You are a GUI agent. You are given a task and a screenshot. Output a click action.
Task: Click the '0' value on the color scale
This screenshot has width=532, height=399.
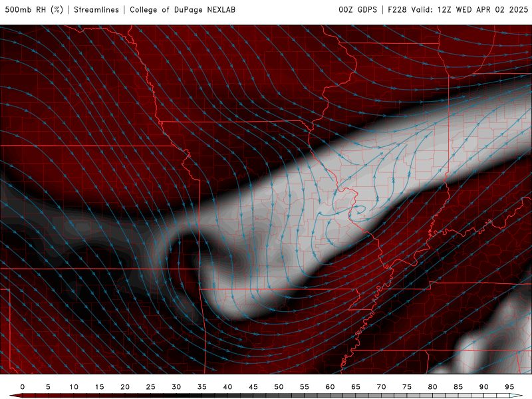23,387
